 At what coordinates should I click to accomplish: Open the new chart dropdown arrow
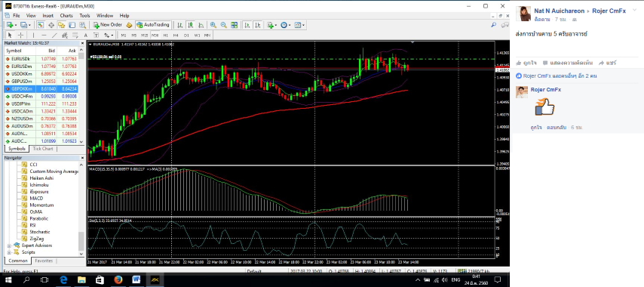click(17, 25)
